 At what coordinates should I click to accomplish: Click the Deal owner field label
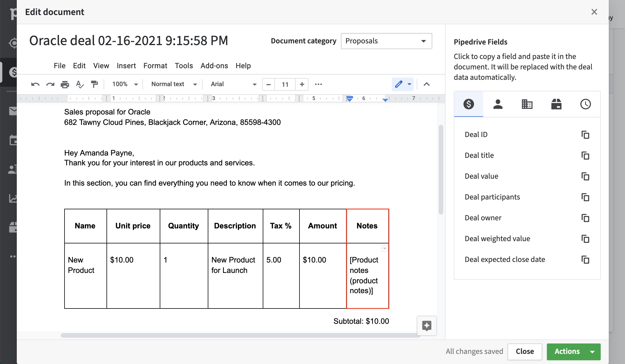point(483,218)
